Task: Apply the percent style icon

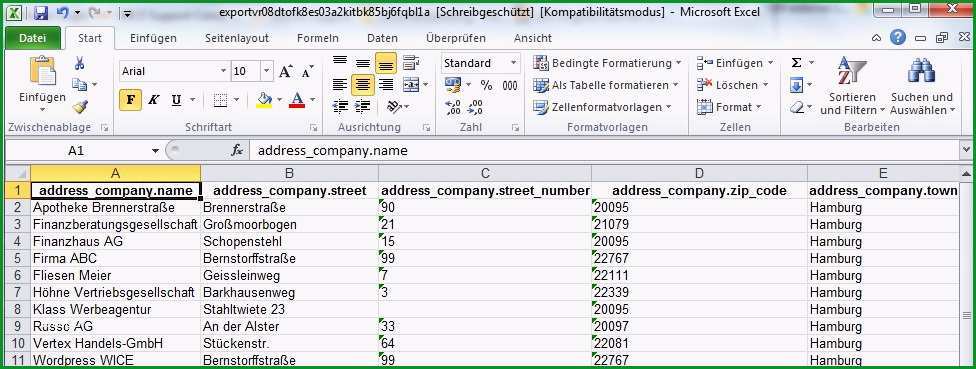Action: [x=486, y=85]
